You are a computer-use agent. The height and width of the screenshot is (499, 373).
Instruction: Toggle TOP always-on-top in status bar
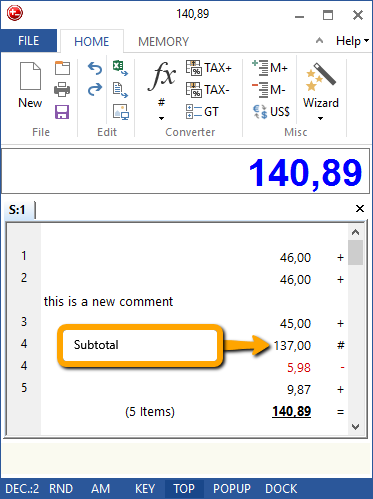coord(184,489)
